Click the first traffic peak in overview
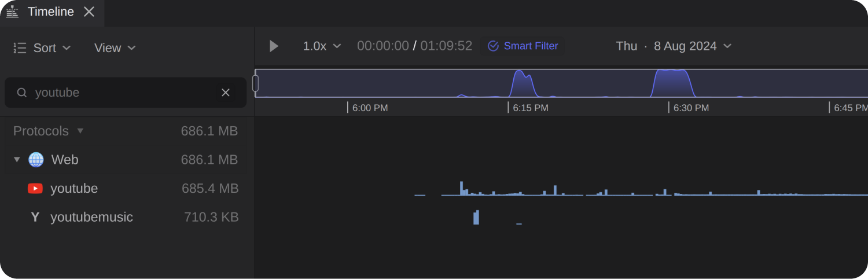Image resolution: width=868 pixels, height=279 pixels. pos(522,83)
